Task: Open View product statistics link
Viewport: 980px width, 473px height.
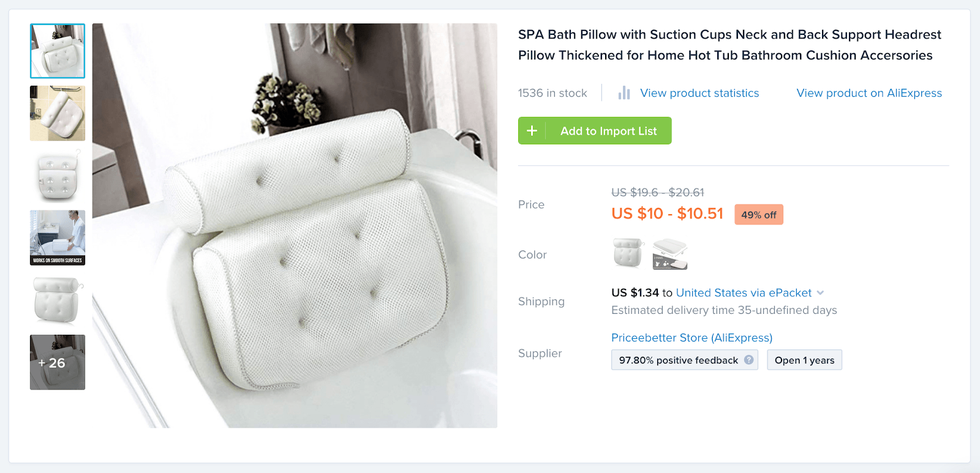Action: coord(699,93)
